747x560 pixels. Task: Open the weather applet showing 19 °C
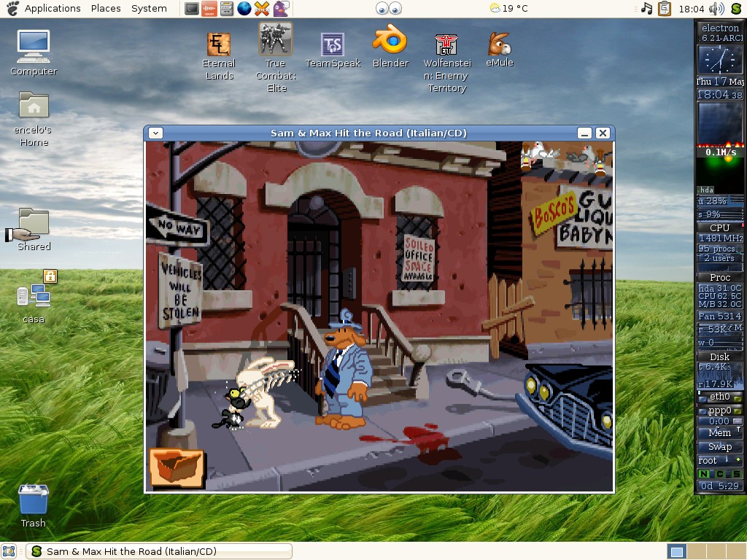pyautogui.click(x=508, y=9)
